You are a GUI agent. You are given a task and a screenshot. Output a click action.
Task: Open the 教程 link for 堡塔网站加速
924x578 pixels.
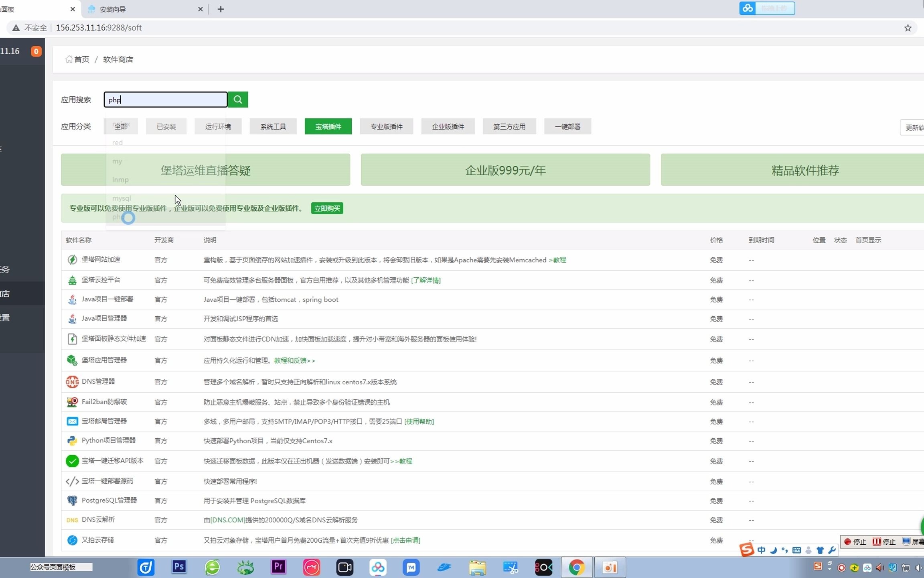(x=559, y=260)
